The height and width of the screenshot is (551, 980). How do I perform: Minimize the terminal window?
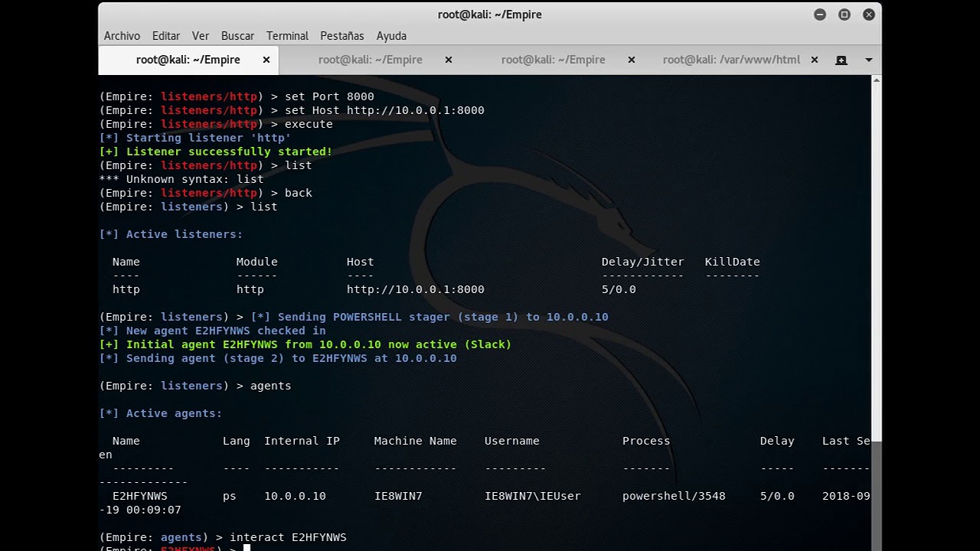click(x=820, y=15)
